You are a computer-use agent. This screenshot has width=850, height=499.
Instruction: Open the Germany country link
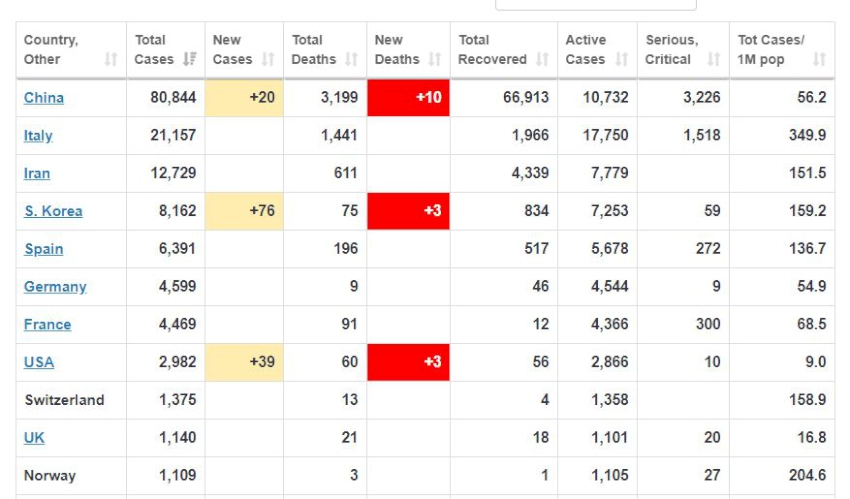[55, 287]
